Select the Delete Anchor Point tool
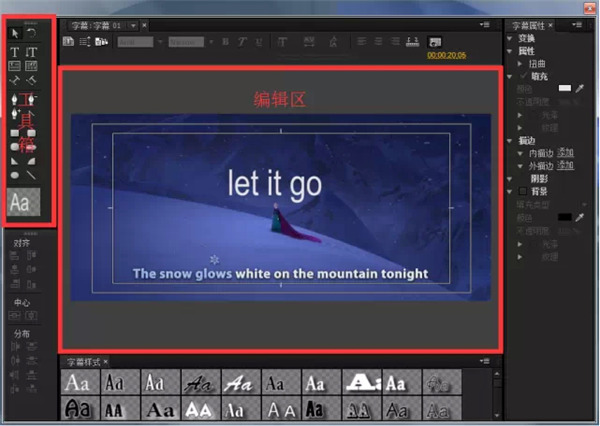This screenshot has height=426, width=600. point(31,100)
